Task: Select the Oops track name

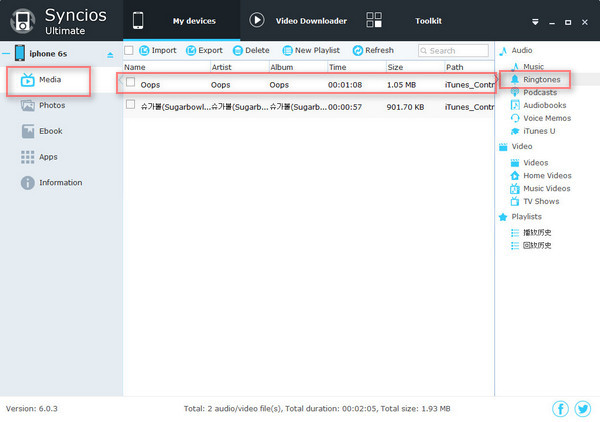Action: coord(150,85)
